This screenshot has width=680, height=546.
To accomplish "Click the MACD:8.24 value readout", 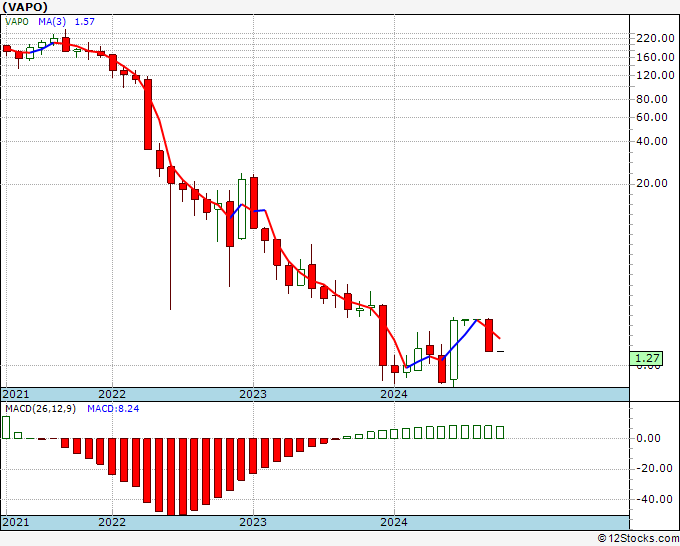I will pyautogui.click(x=113, y=409).
